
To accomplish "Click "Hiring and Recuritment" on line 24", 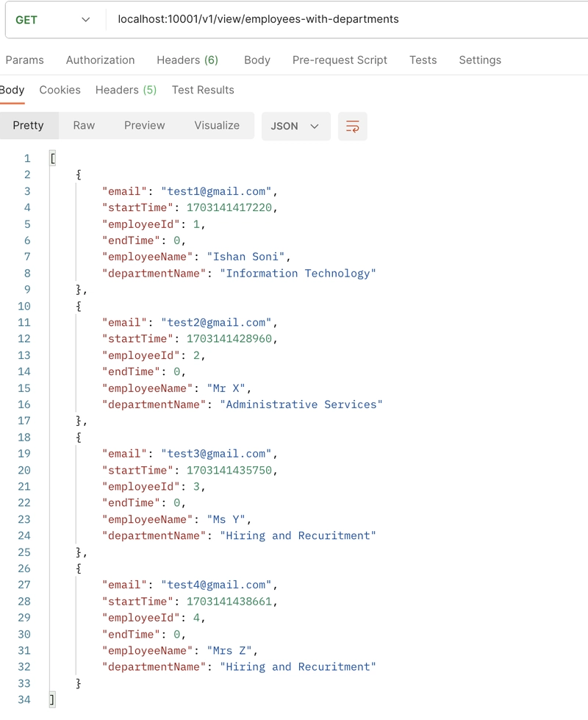I will click(x=298, y=536).
